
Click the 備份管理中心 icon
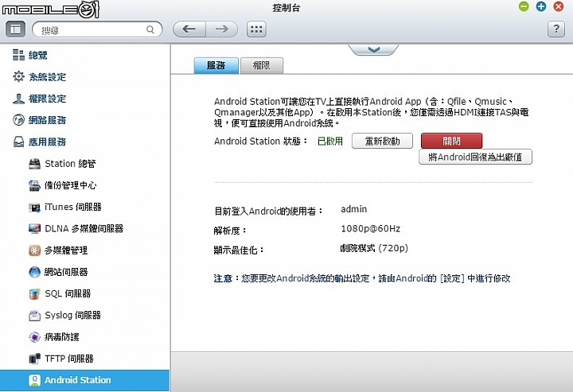pos(34,185)
